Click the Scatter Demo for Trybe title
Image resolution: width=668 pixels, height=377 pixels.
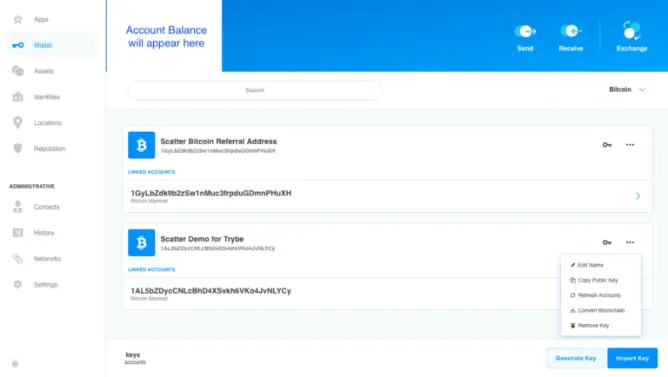202,239
